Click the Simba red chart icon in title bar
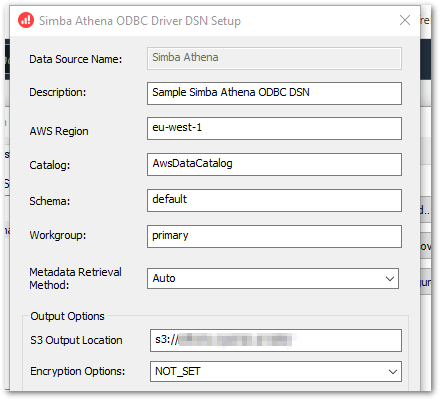This screenshot has height=400, width=440. tap(26, 20)
